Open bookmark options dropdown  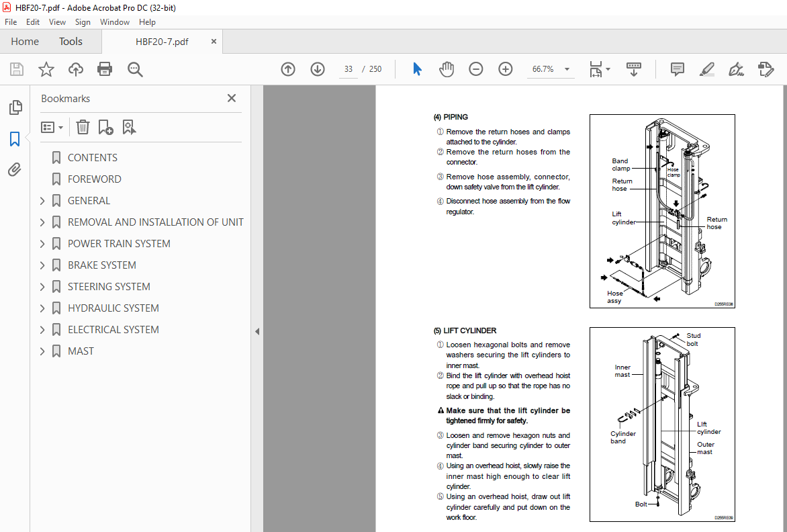click(x=52, y=127)
